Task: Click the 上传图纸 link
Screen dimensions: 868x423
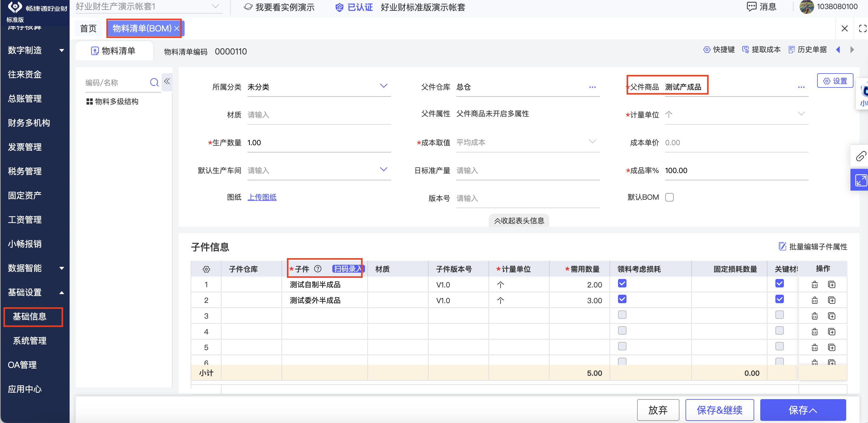Action: pyautogui.click(x=262, y=197)
